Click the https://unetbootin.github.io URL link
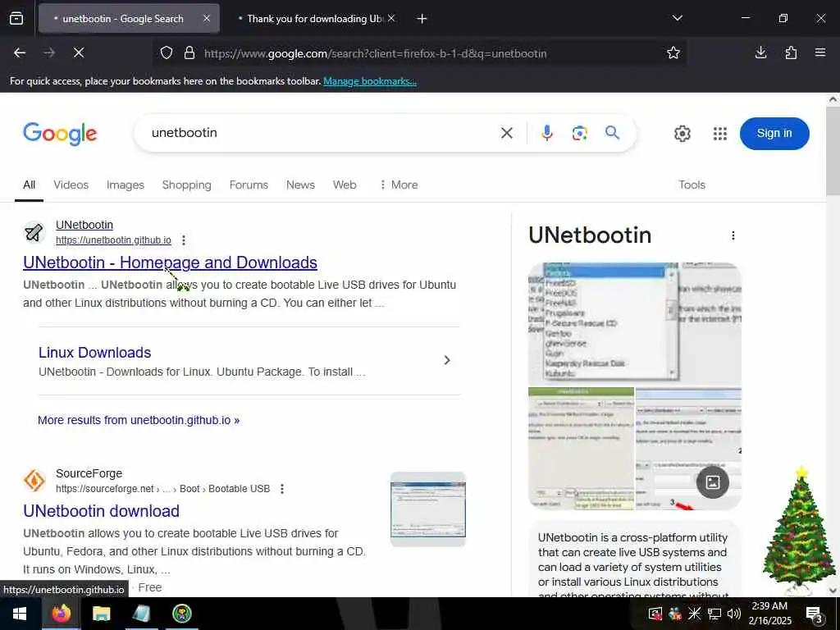 pyautogui.click(x=113, y=240)
